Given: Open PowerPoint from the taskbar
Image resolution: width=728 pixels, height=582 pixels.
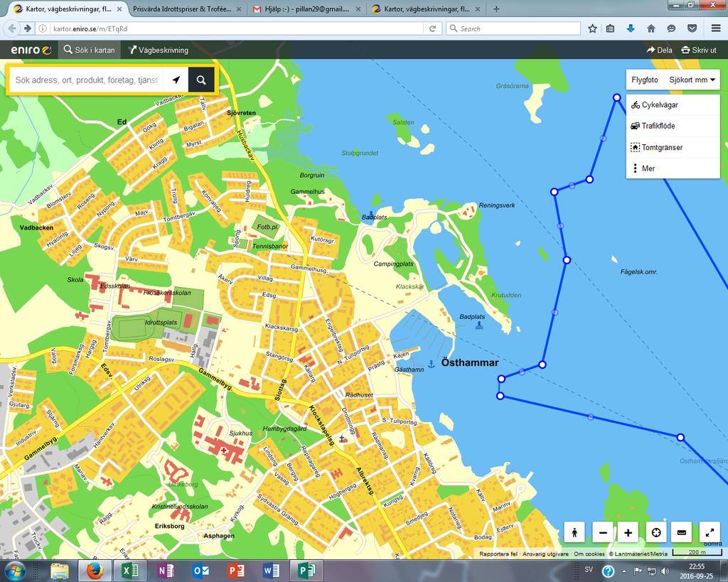Looking at the screenshot, I should (x=236, y=571).
